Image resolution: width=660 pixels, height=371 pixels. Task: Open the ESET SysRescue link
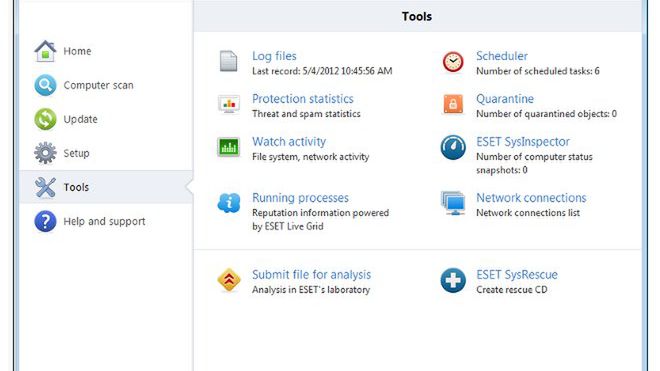click(x=517, y=275)
